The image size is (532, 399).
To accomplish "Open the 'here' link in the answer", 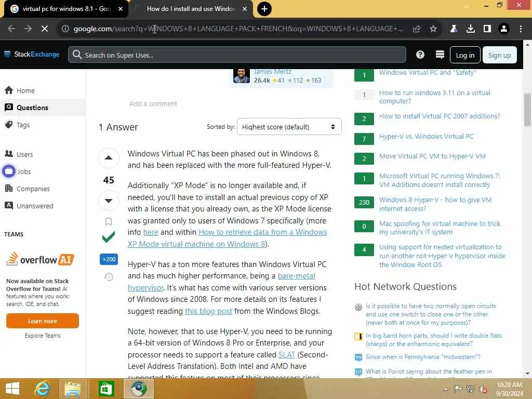I will [x=151, y=232].
